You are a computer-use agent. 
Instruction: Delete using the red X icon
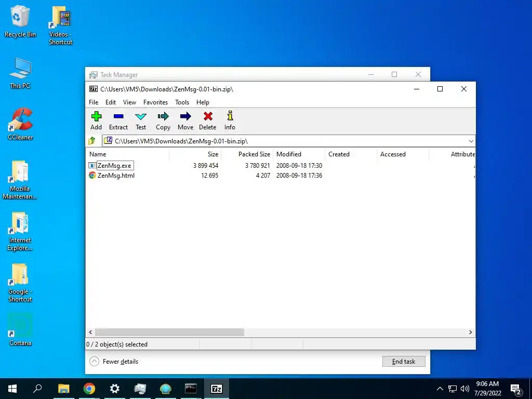(x=208, y=116)
